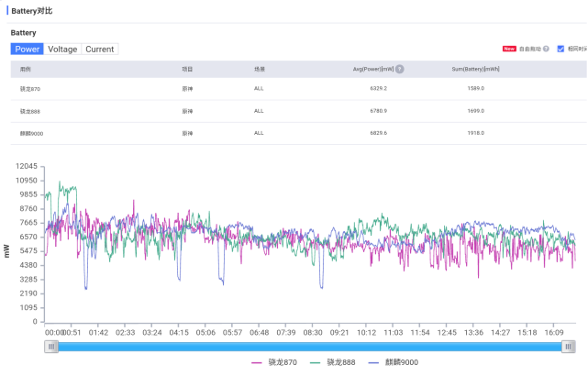Viewport: 588px width, 376px height.
Task: Select the Current tab
Action: click(100, 49)
